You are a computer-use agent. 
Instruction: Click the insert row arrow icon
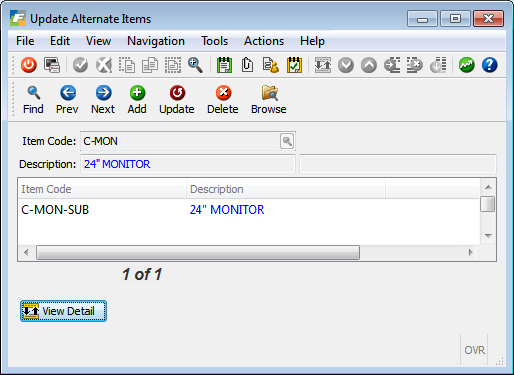392,65
